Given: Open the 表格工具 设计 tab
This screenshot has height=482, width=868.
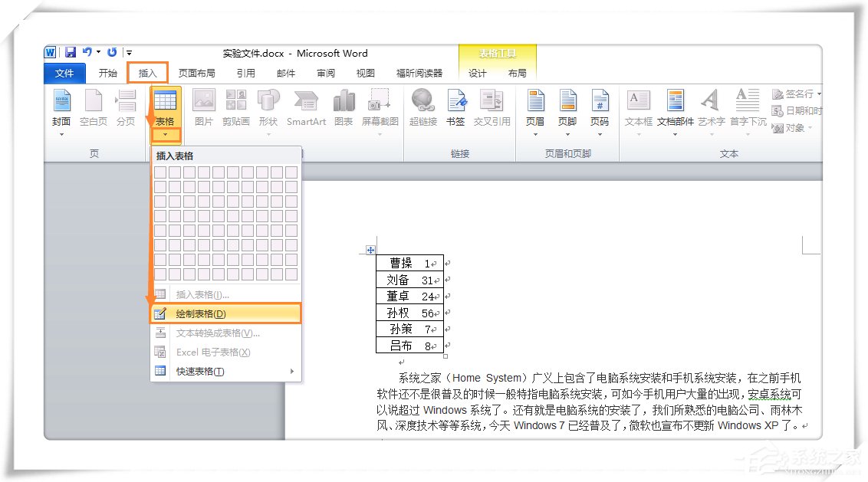Looking at the screenshot, I should (475, 73).
